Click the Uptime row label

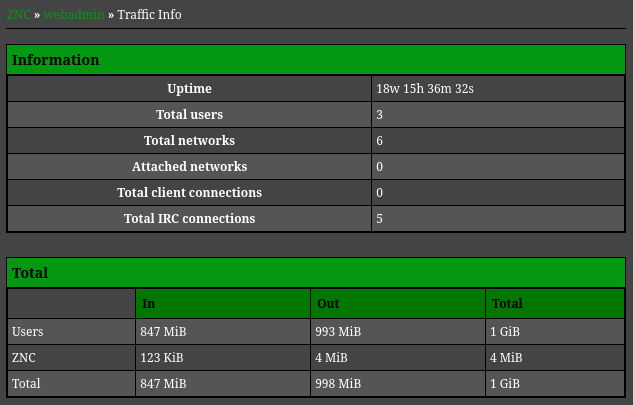click(189, 88)
